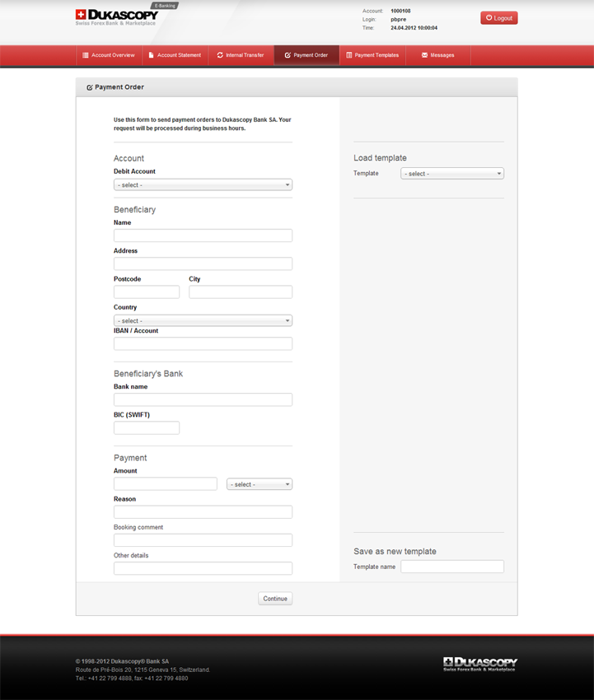Click the Booking comment field

coord(203,540)
